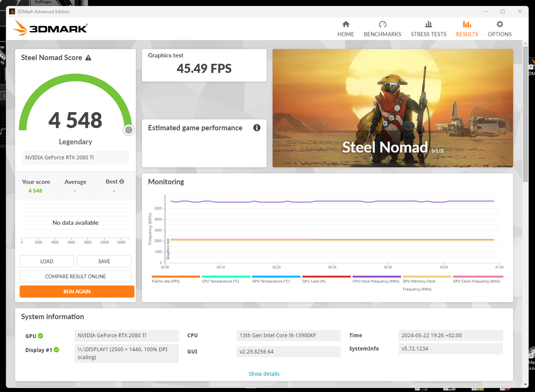This screenshot has width=535, height=392.
Task: Click the purple CPU clock line in graph
Action: click(332, 201)
